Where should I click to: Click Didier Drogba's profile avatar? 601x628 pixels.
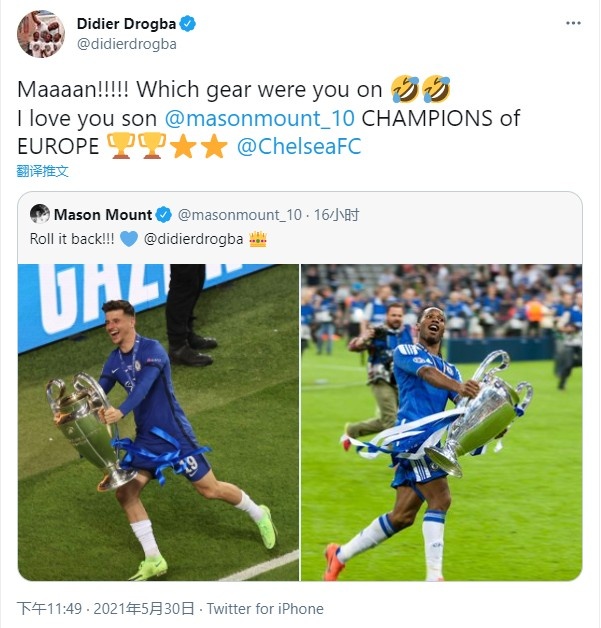click(41, 34)
